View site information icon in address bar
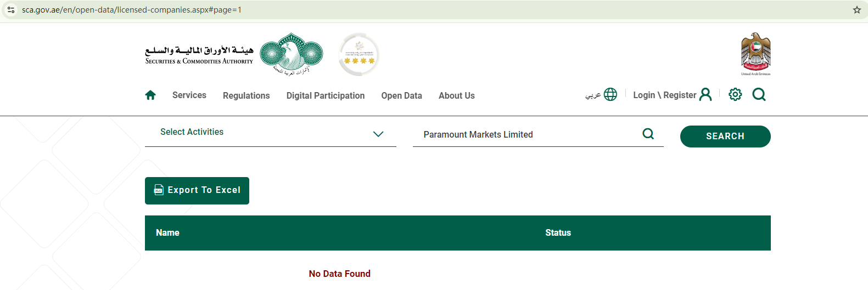Image resolution: width=868 pixels, height=290 pixels. 11,10
